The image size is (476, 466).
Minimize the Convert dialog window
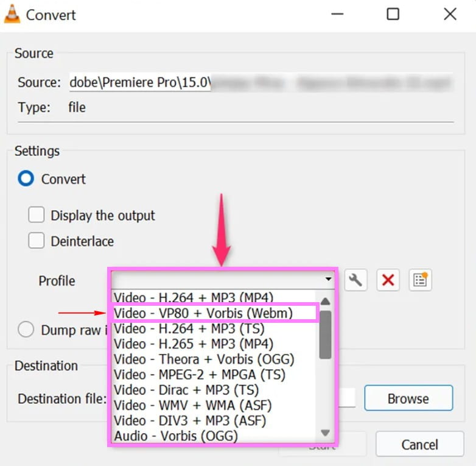click(x=336, y=14)
